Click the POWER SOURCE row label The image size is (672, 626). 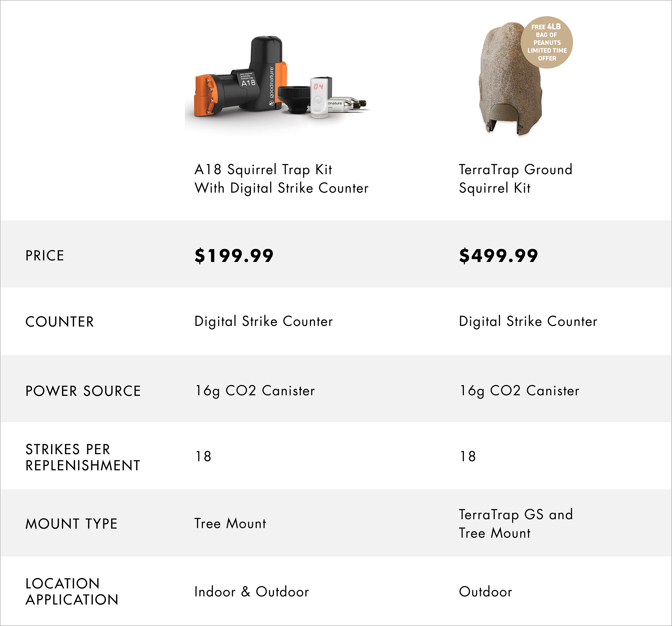point(83,391)
